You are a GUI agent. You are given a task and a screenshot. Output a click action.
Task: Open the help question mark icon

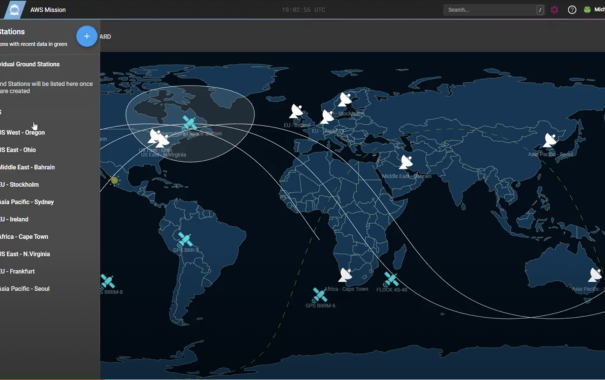[x=572, y=10]
